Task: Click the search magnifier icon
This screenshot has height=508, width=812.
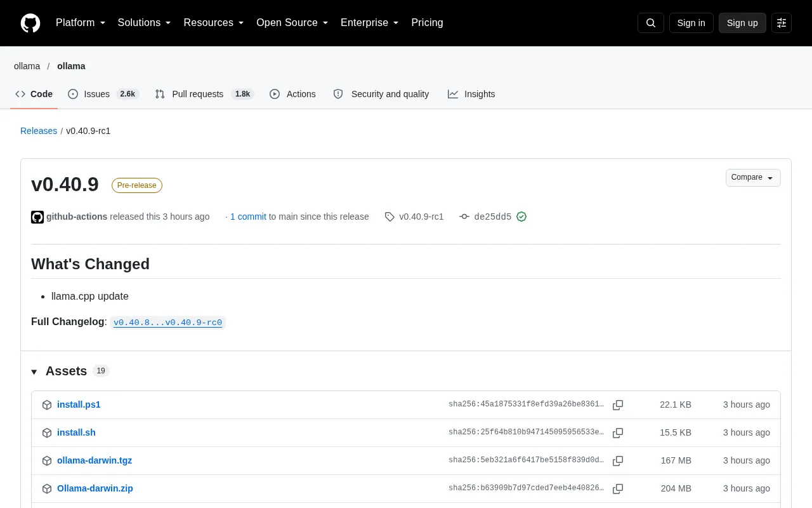Action: [x=651, y=23]
